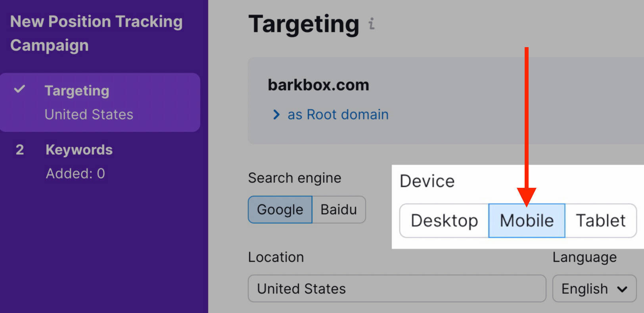
Task: Click the Targeting step checkmark icon
Action: 19,89
